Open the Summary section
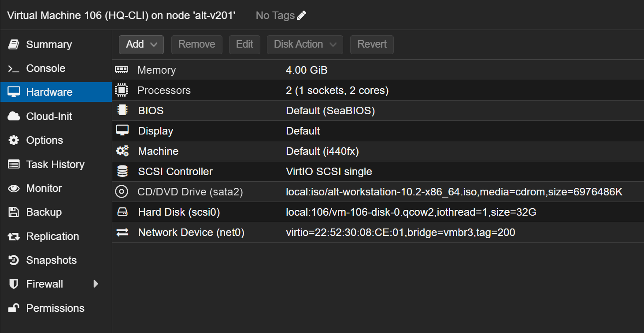 48,45
